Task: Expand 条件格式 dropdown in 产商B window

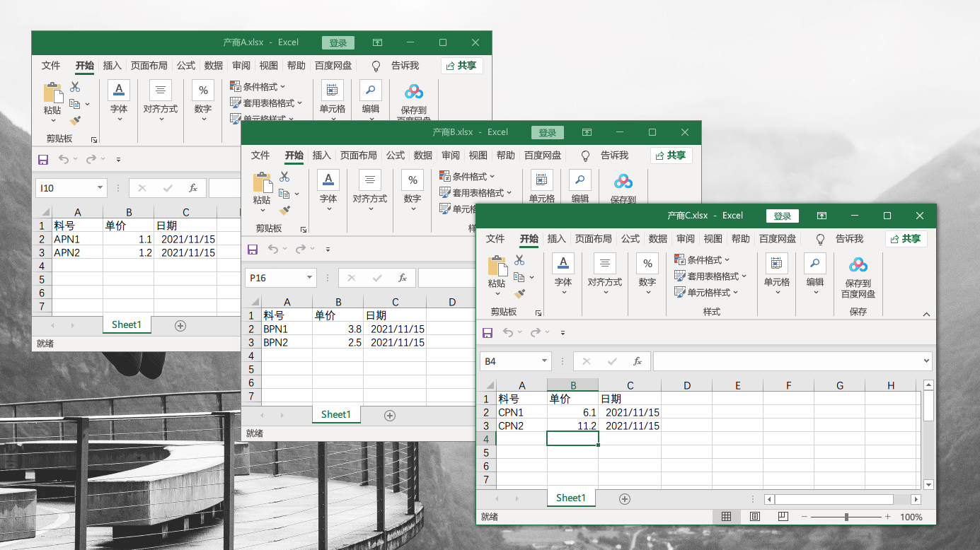Action: click(492, 176)
